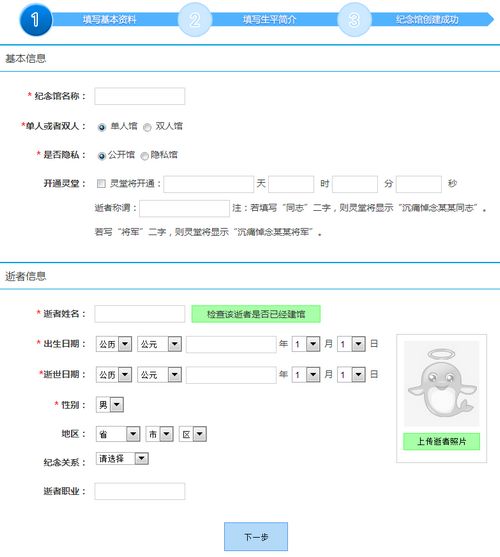The image size is (500, 557).
Task: Click the step 1 circle icon
Action: coord(36,20)
